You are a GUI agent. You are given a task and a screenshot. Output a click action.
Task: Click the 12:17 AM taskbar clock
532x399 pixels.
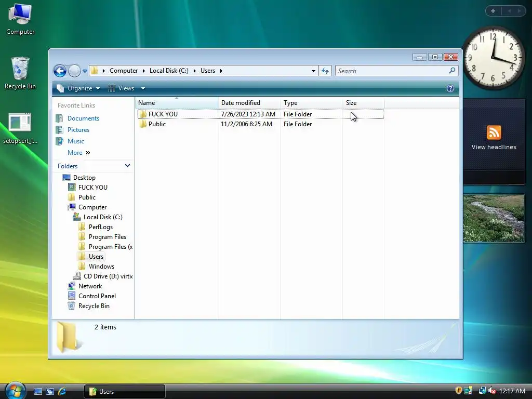pos(512,391)
